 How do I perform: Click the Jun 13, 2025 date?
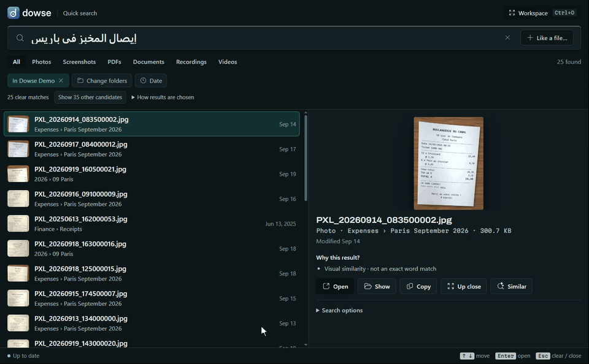click(x=280, y=224)
